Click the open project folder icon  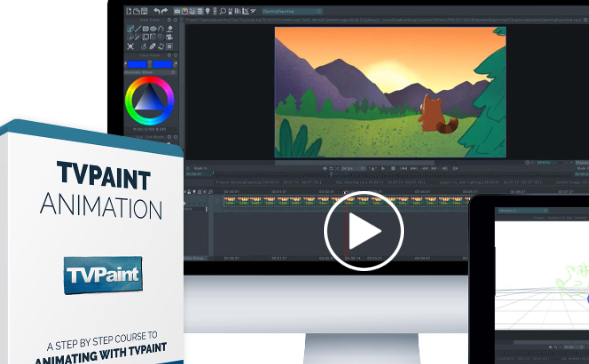tap(136, 11)
